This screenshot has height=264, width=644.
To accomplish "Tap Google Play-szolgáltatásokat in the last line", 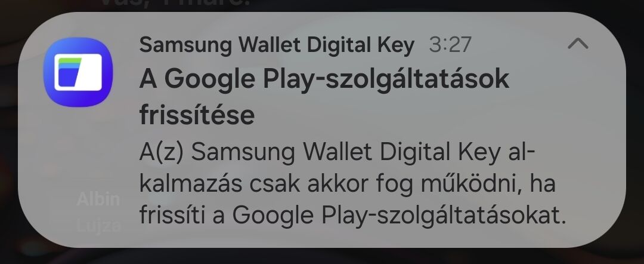I will (399, 214).
